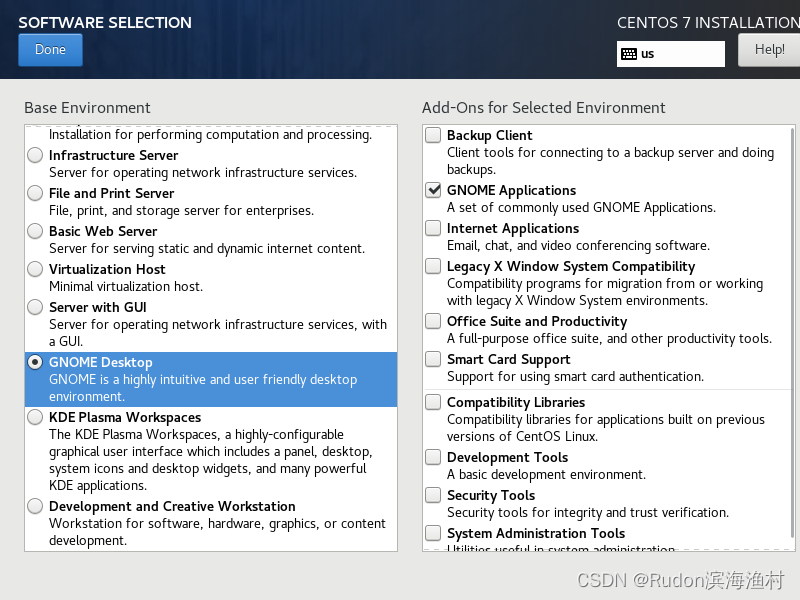This screenshot has width=800, height=600.
Task: Open the Help! button
Action: [769, 49]
